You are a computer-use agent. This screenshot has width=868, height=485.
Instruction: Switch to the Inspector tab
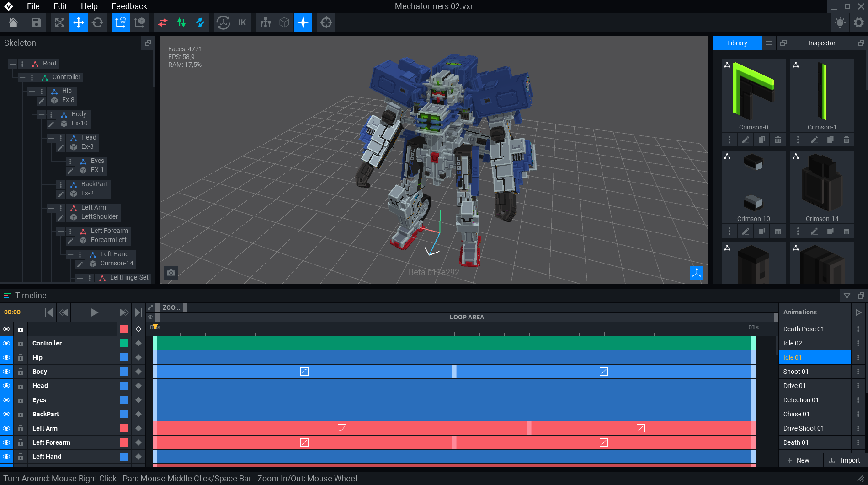pos(821,43)
